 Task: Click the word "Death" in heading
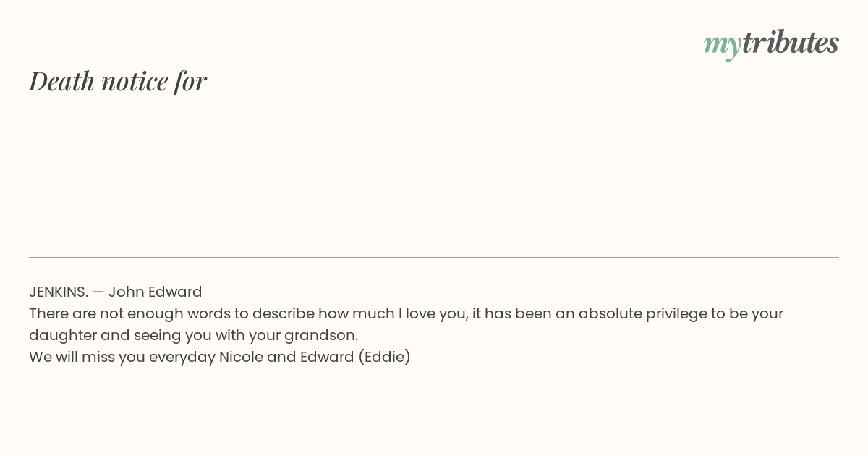61,81
